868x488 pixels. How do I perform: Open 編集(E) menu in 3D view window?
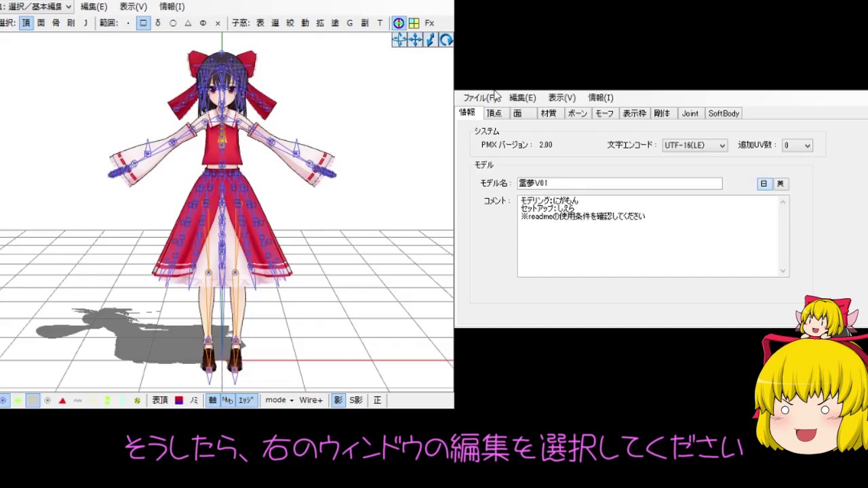(94, 7)
